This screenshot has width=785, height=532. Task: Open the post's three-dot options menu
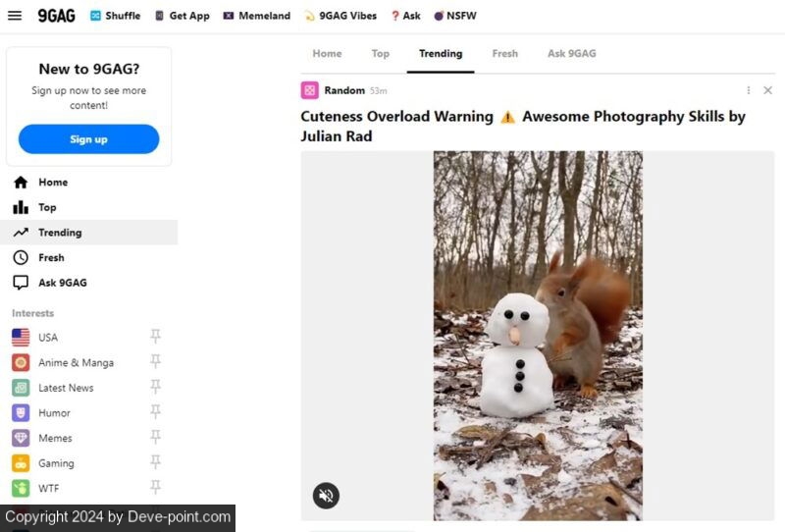(749, 90)
